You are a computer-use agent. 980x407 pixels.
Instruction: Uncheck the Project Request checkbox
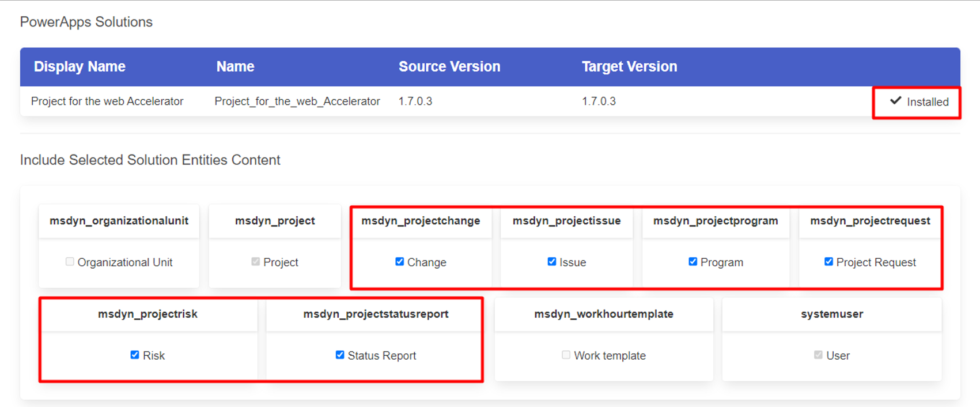pyautogui.click(x=828, y=262)
